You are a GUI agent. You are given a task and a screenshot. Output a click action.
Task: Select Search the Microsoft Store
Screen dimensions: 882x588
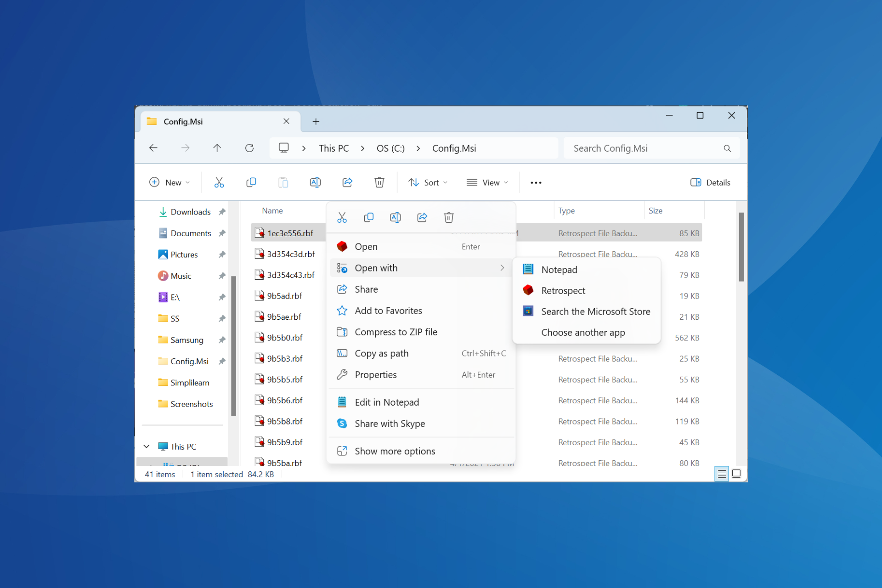[x=586, y=311]
